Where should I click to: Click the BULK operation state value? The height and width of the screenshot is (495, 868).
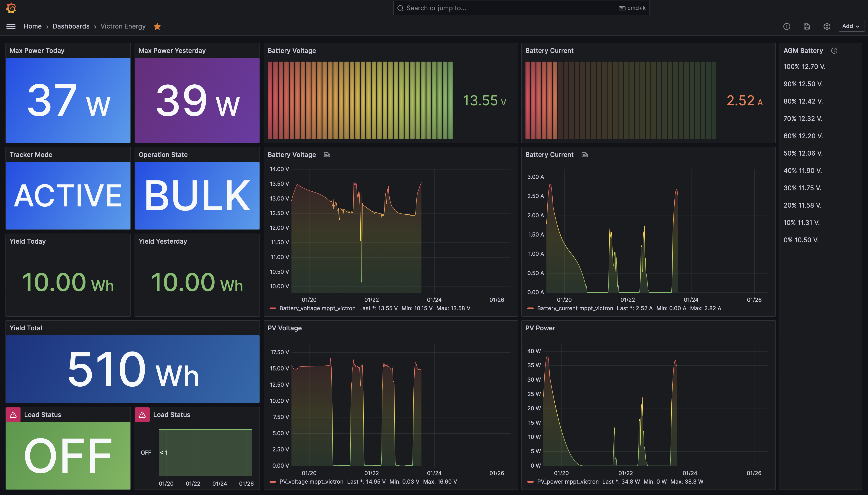(x=198, y=195)
